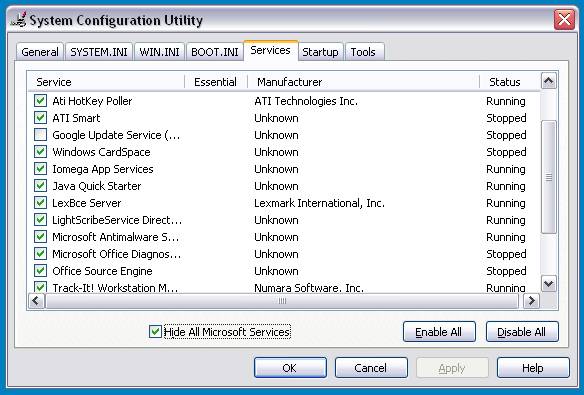Switch to the BOOT.INI tab
584x395 pixels.
pyautogui.click(x=215, y=52)
